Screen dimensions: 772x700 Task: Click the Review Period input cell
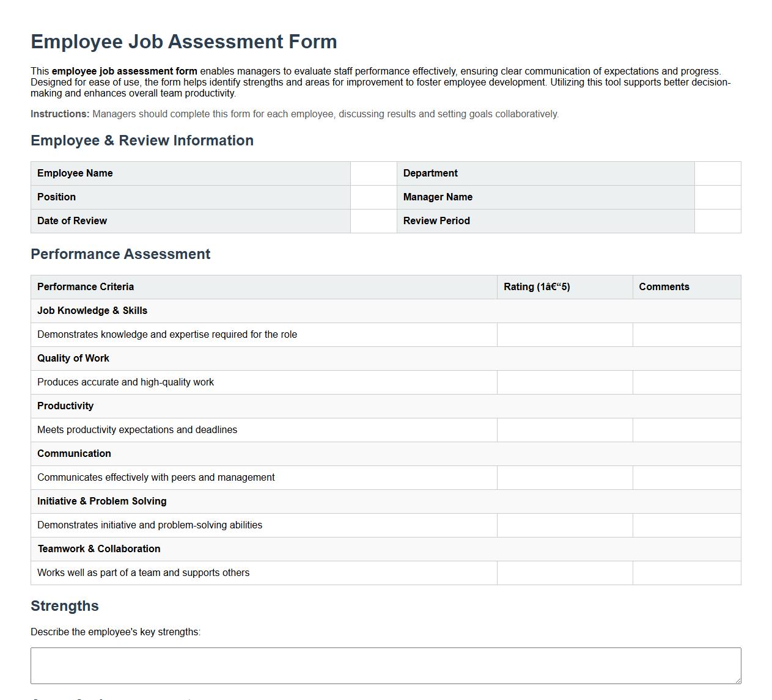[x=716, y=221]
